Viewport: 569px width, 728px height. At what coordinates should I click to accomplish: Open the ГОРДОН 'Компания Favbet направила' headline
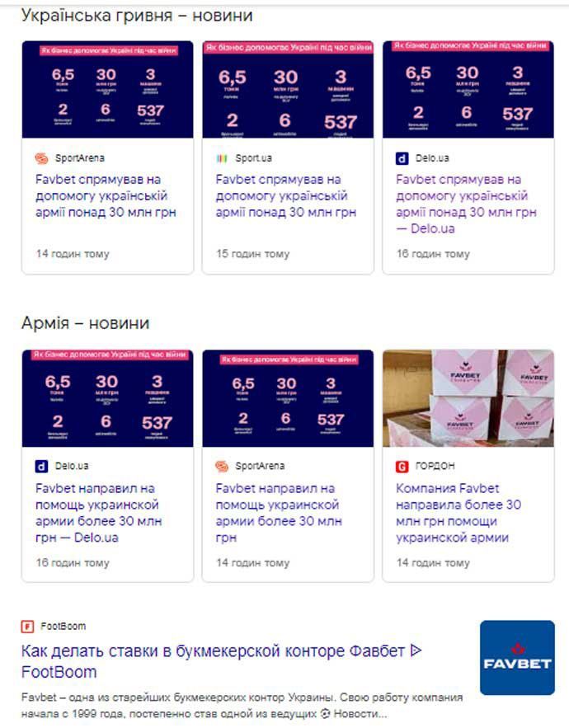pyautogui.click(x=458, y=513)
